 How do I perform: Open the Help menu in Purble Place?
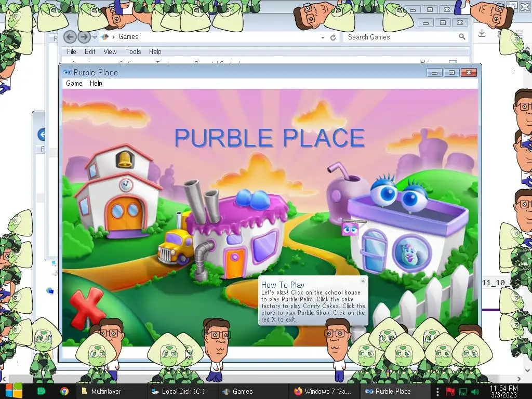96,84
